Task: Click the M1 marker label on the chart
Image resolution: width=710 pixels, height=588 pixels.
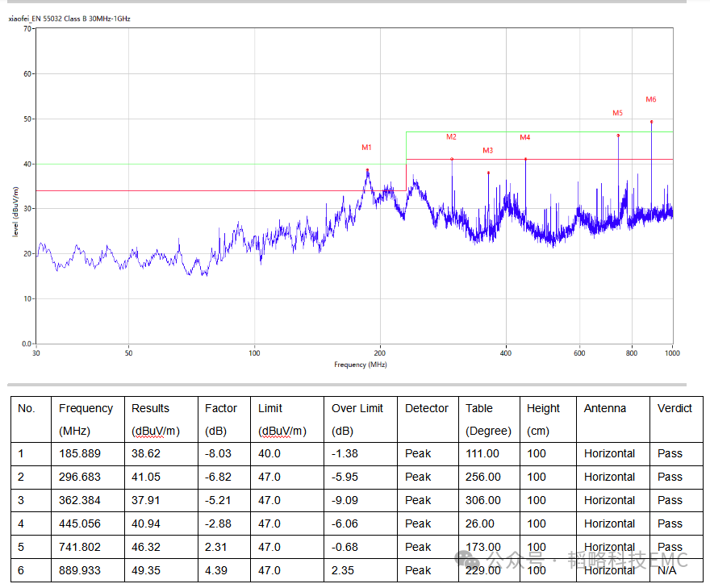Action: point(366,148)
